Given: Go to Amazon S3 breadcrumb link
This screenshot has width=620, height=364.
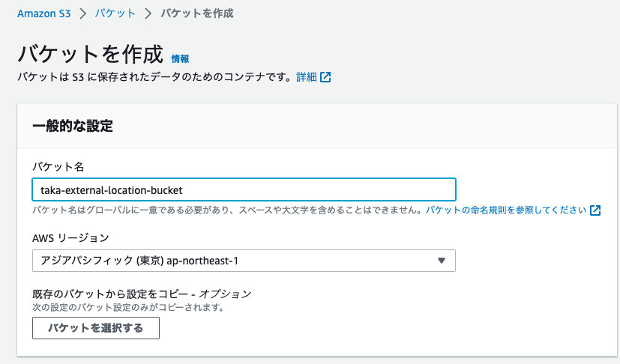Looking at the screenshot, I should click(43, 13).
